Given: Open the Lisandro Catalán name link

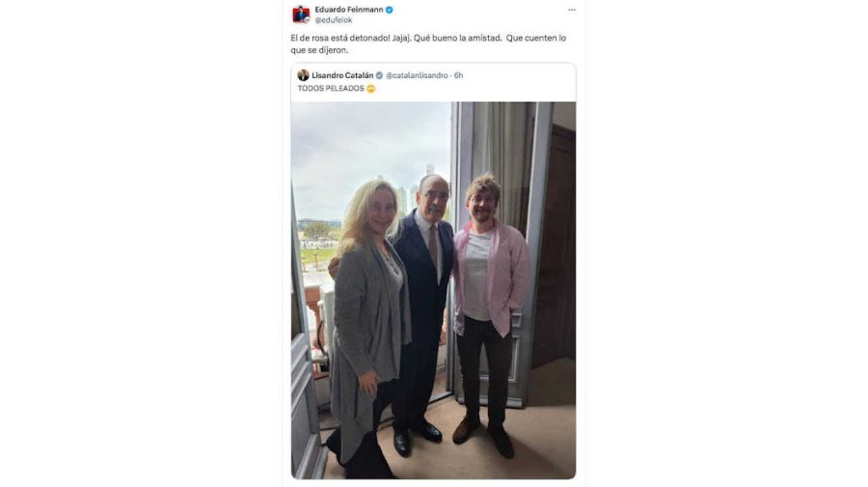Looking at the screenshot, I should 342,75.
